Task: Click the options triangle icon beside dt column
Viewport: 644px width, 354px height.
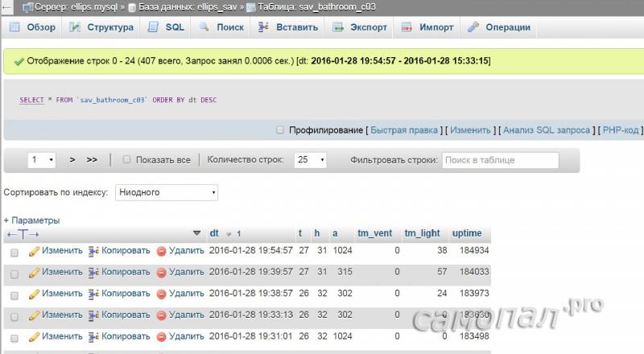Action: click(197, 233)
